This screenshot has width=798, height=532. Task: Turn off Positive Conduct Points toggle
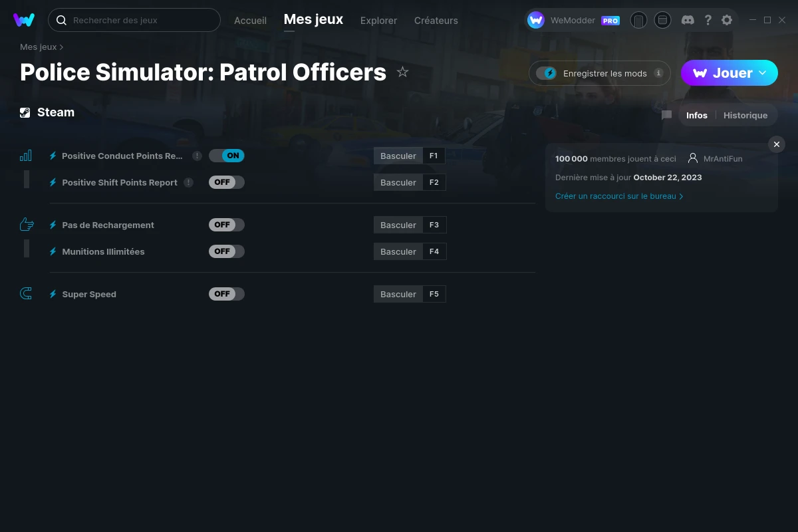227,156
